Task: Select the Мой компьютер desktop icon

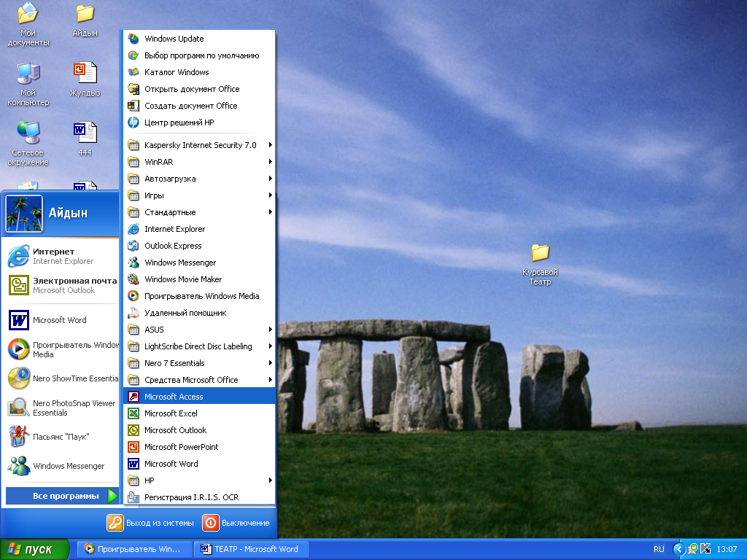Action: click(x=28, y=84)
